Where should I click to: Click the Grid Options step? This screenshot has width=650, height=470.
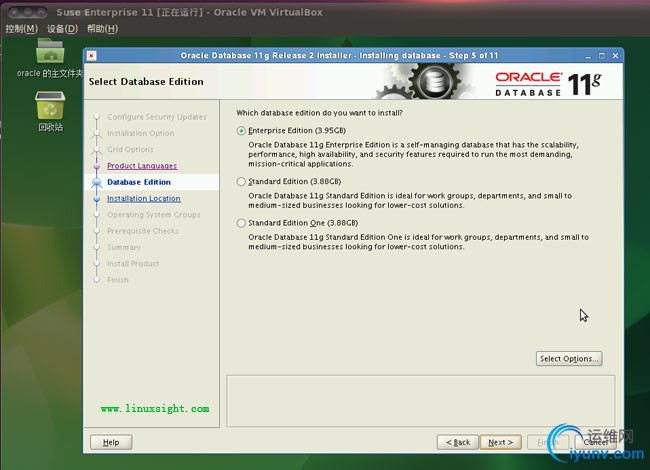130,149
